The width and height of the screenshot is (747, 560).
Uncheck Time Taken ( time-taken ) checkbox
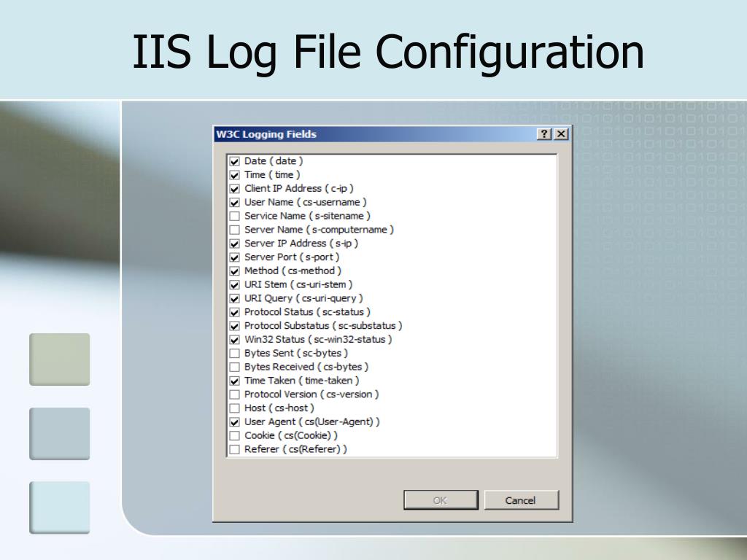tap(234, 381)
